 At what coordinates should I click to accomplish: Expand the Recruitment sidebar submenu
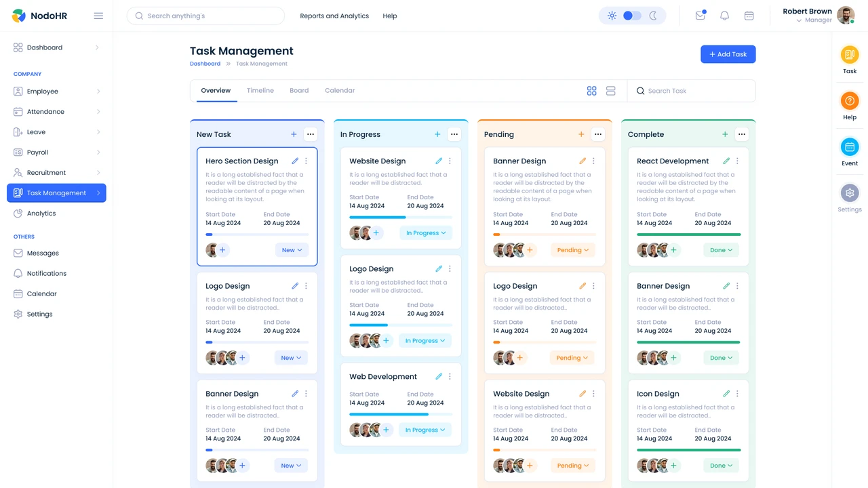tap(98, 173)
